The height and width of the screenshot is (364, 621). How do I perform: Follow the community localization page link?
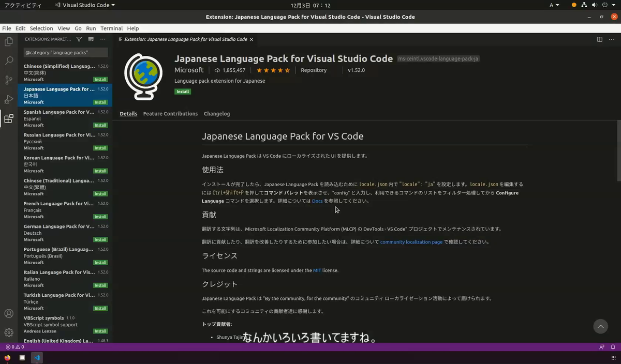(x=411, y=241)
